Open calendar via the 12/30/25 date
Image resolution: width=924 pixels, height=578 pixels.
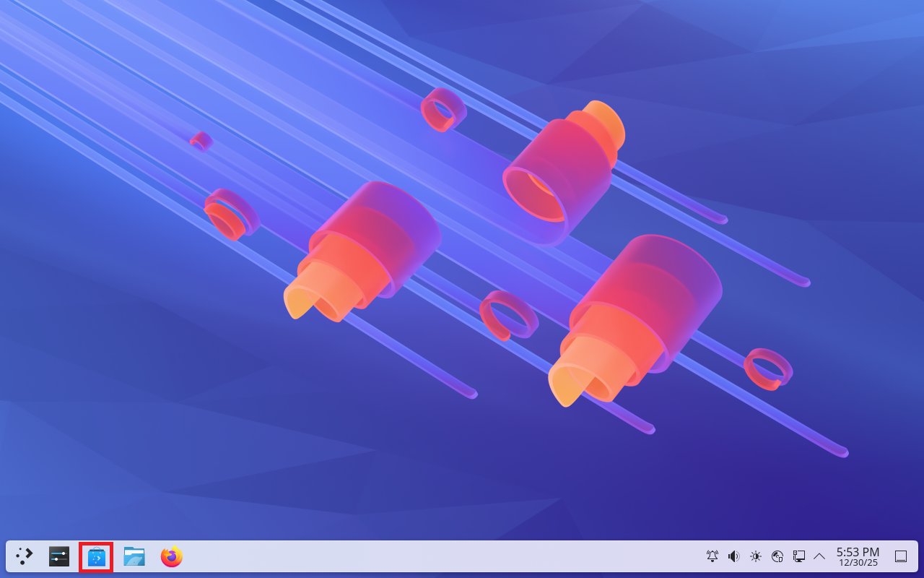click(x=858, y=563)
